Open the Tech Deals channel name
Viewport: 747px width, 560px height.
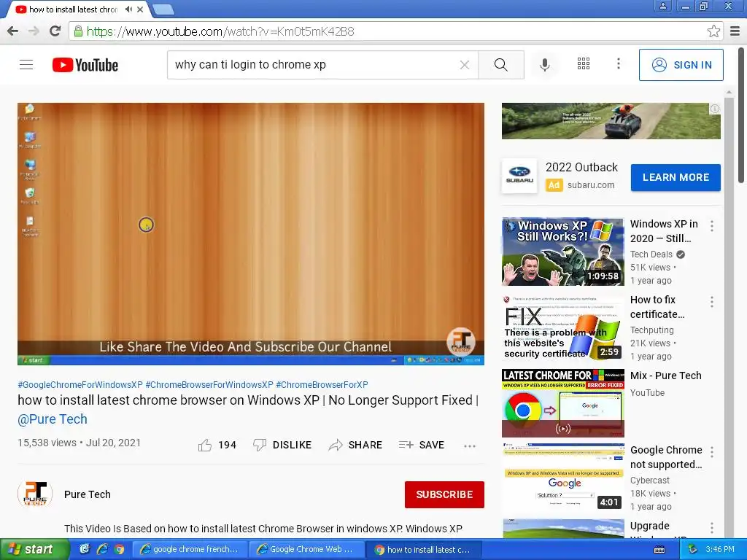[x=651, y=254]
